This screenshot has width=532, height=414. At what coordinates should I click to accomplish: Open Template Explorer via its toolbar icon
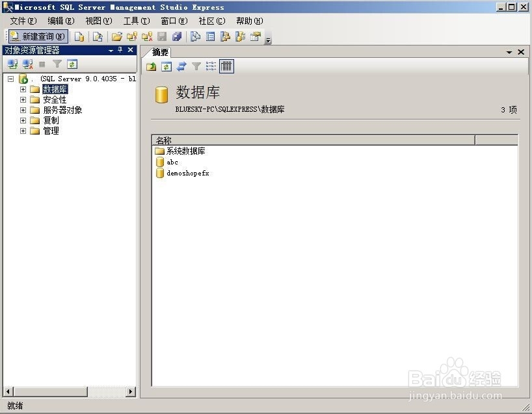tap(240, 36)
